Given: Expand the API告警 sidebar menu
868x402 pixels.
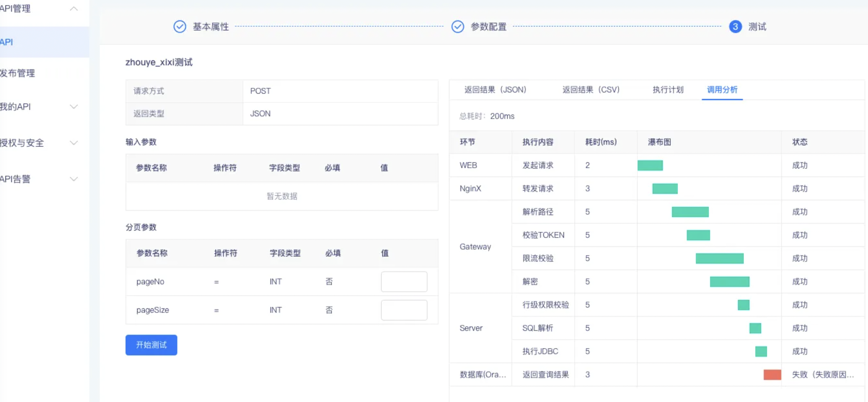Looking at the screenshot, I should tap(74, 179).
